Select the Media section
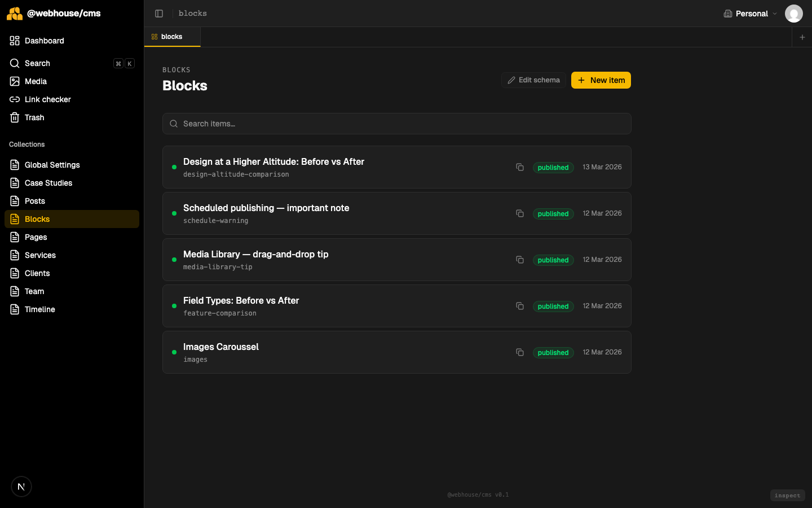Image resolution: width=812 pixels, height=508 pixels. [x=35, y=81]
